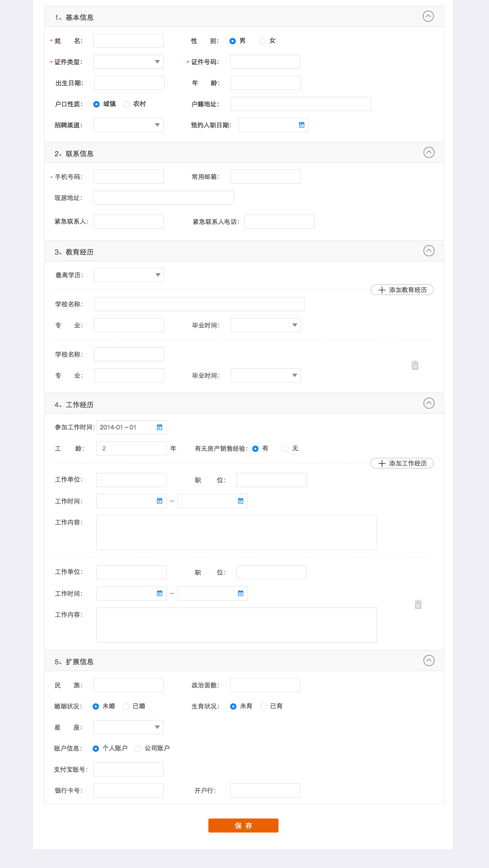Screen dimensions: 489x868
Task: Click the 添加教育经历 button
Action: click(x=402, y=290)
